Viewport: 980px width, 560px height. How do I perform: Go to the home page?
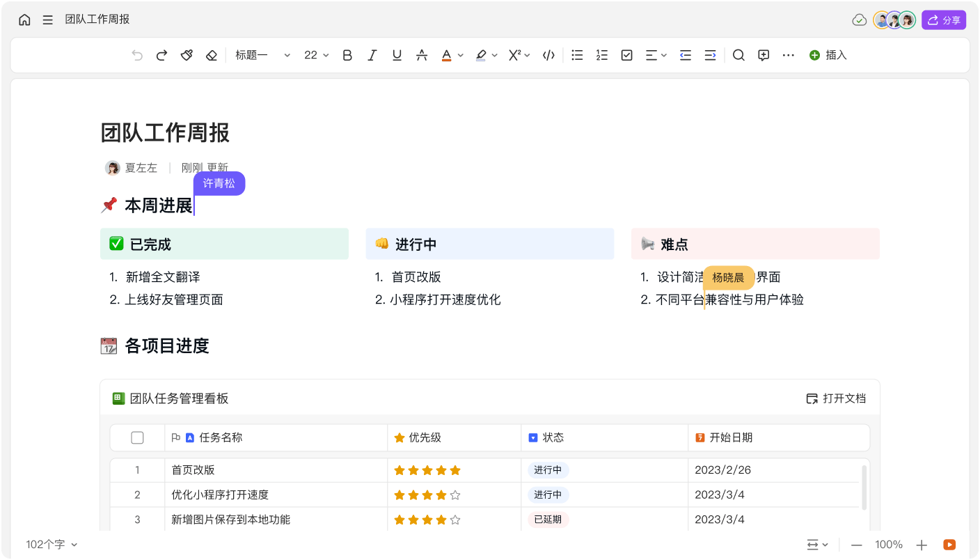coord(24,20)
